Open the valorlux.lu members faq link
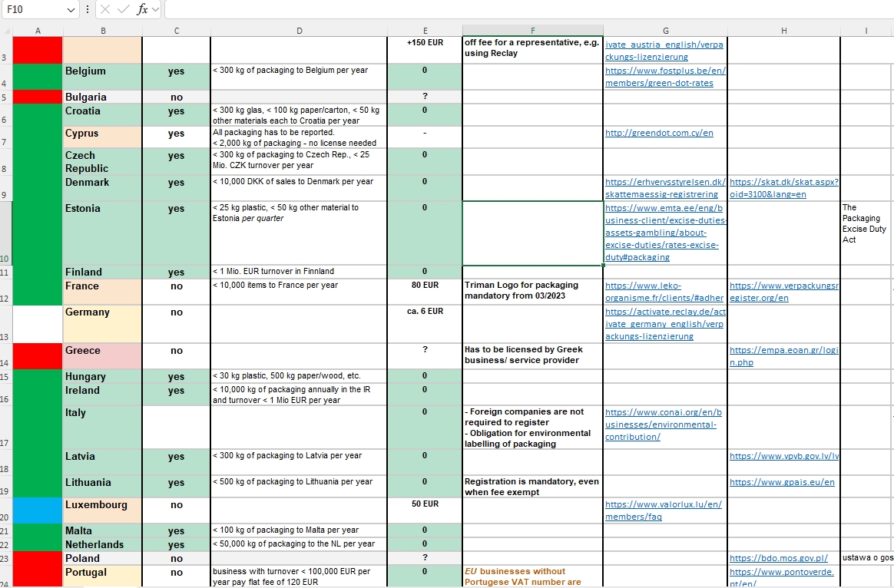This screenshot has height=588, width=894. coord(663,510)
